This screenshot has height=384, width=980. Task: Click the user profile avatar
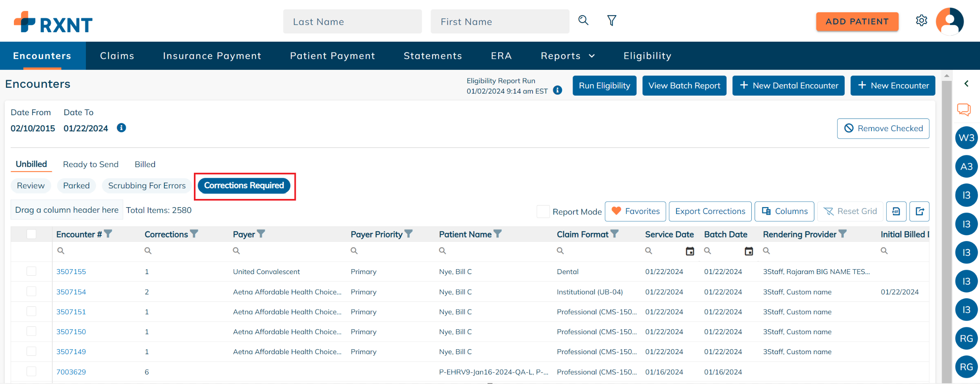click(950, 21)
